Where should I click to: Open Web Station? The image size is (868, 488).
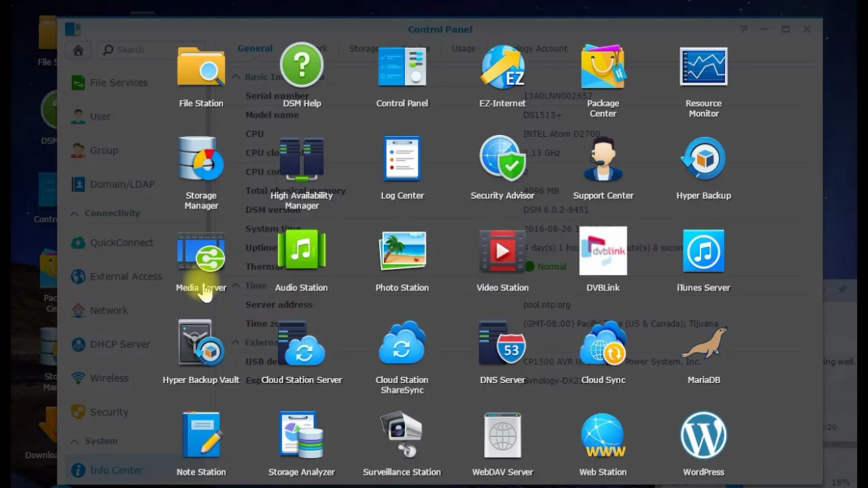(603, 436)
